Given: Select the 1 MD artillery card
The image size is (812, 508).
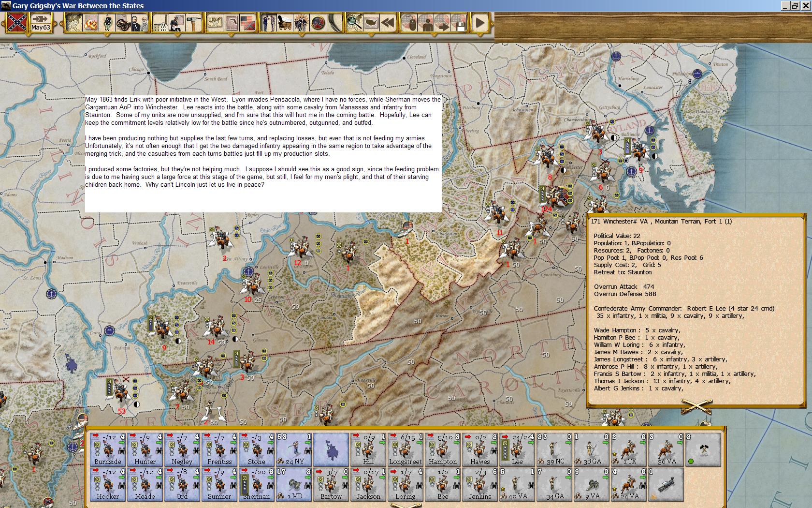Looking at the screenshot, I should tap(294, 484).
